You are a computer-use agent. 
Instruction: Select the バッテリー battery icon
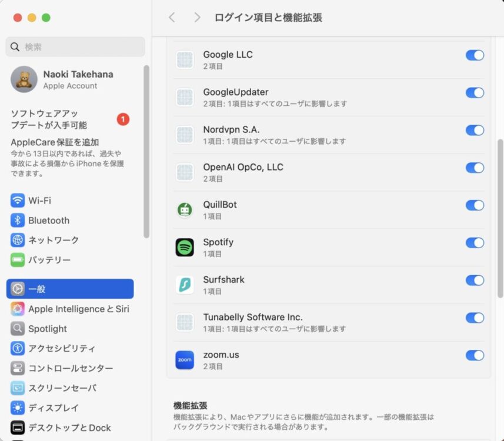click(18, 260)
